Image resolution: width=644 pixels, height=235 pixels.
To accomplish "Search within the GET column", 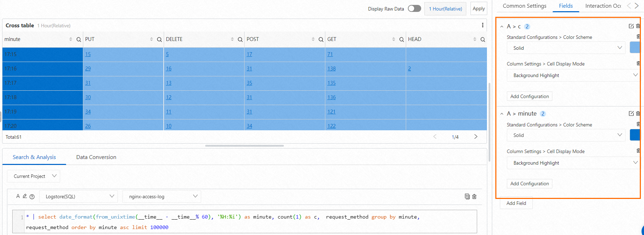I will [402, 40].
